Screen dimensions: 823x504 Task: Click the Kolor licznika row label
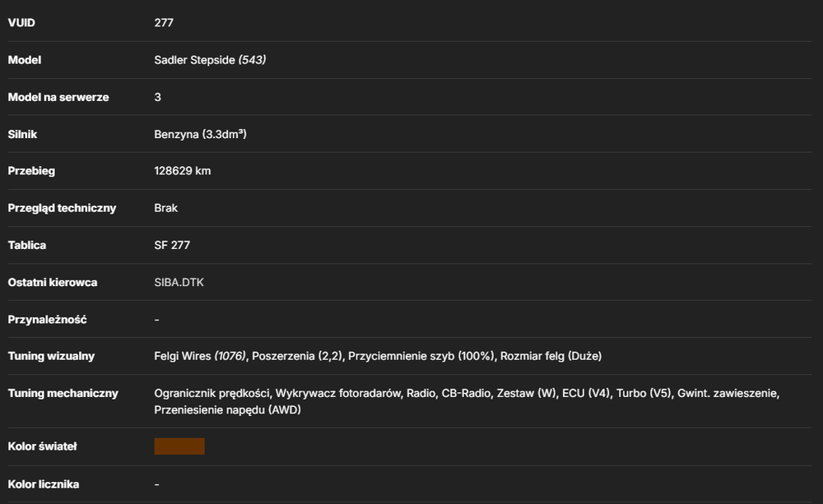44,484
